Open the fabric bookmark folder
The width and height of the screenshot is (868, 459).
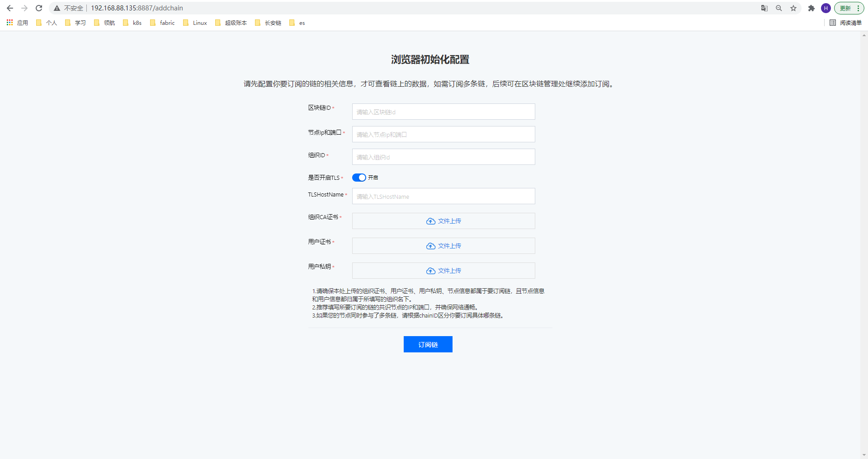pyautogui.click(x=162, y=23)
